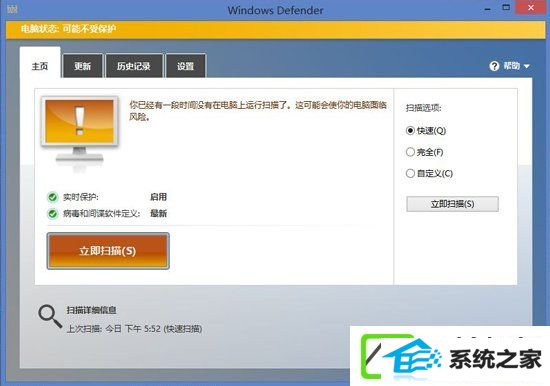The image size is (550, 386).
Task: Maximize the Windows Defender window
Action: coord(506,8)
